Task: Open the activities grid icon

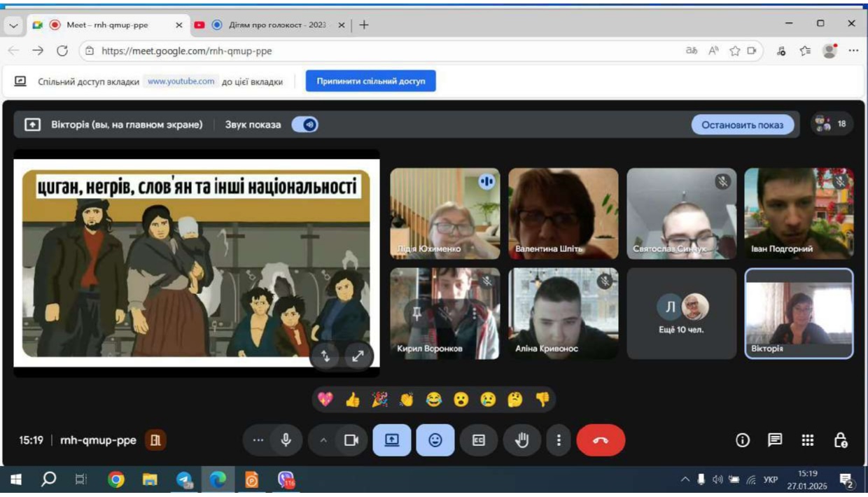Action: [808, 440]
